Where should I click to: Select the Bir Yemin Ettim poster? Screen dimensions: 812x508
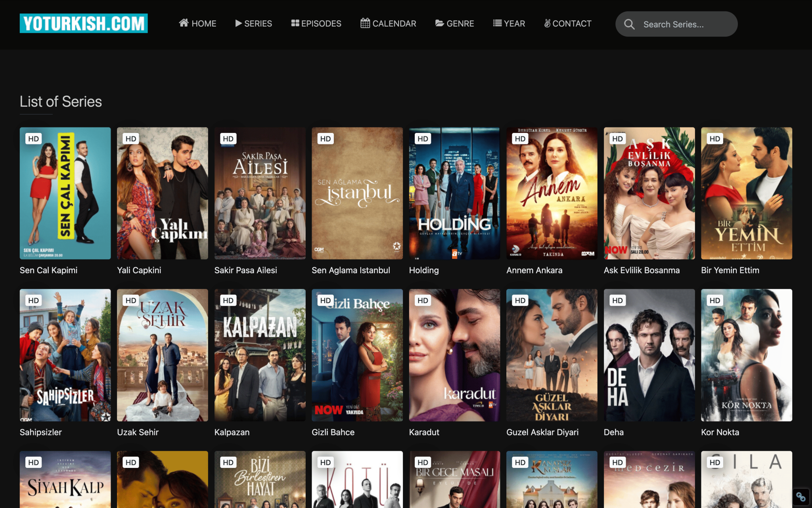point(747,193)
